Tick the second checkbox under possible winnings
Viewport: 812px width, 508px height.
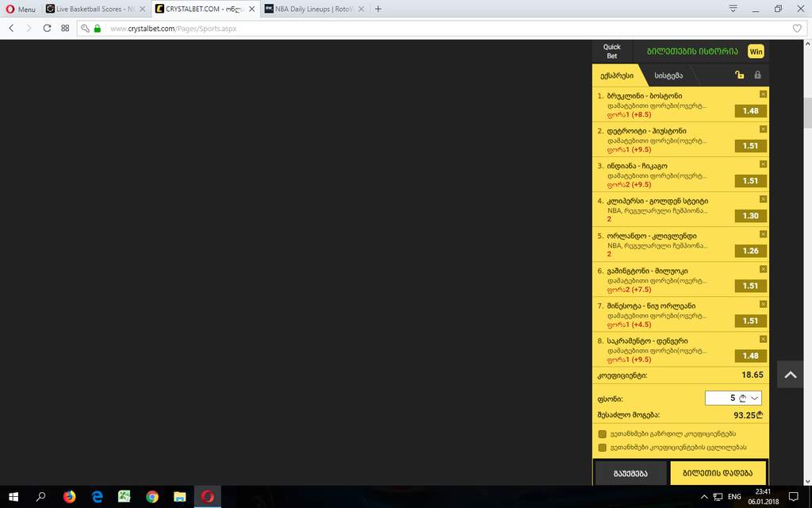pos(603,448)
